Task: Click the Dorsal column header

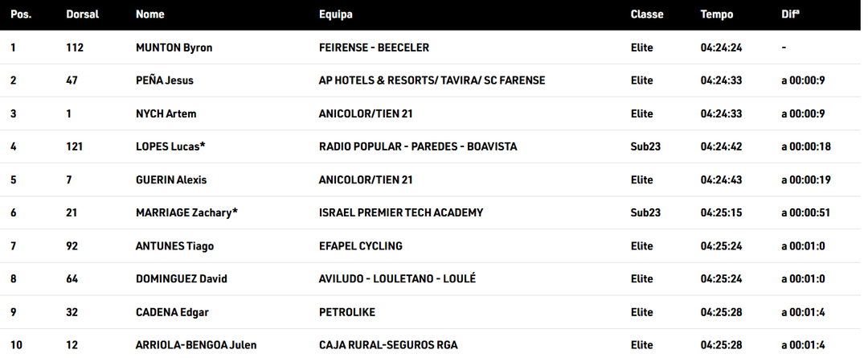Action: pyautogui.click(x=82, y=14)
